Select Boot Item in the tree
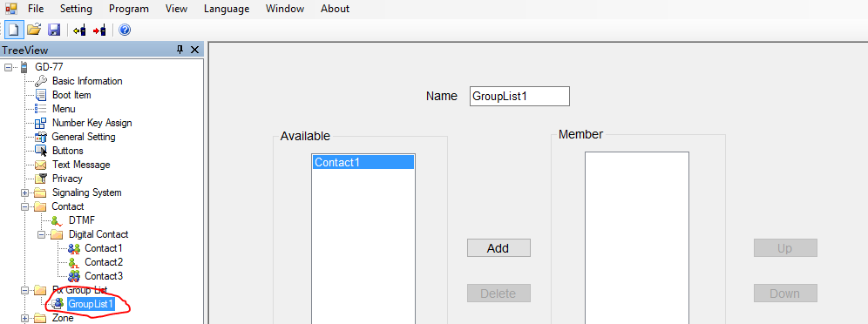Viewport: 868px width, 324px height. 71,95
